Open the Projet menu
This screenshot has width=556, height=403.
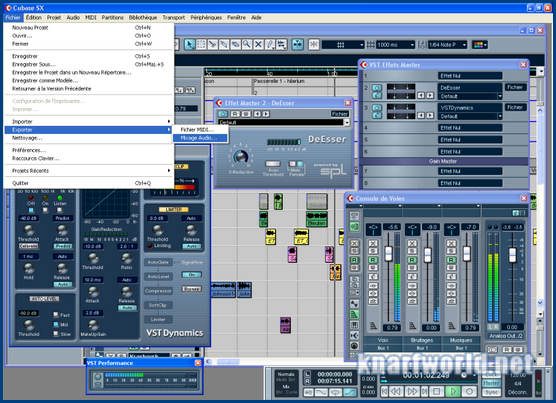(54, 17)
